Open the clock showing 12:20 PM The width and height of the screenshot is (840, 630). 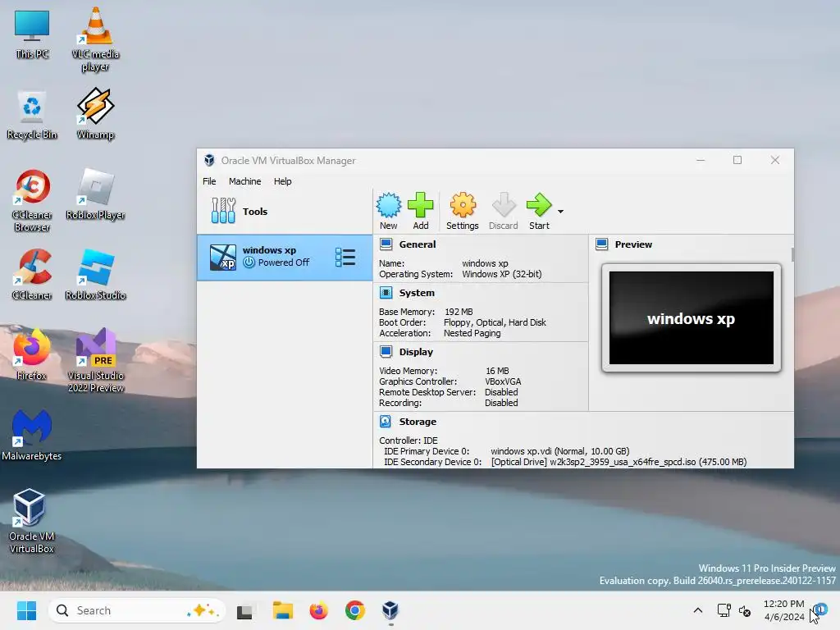pos(783,610)
